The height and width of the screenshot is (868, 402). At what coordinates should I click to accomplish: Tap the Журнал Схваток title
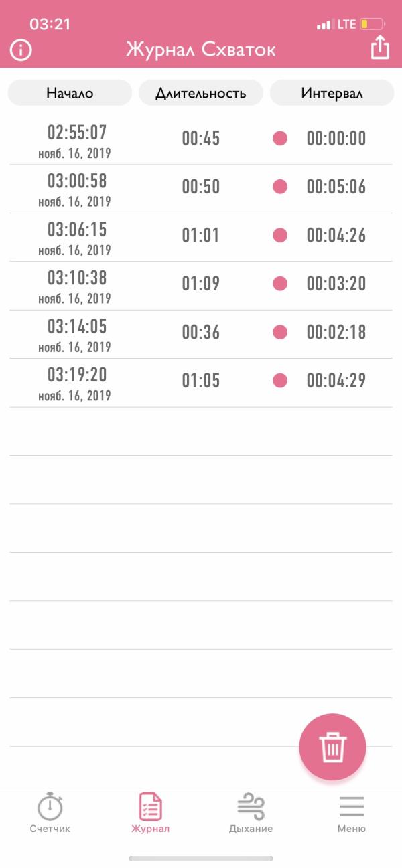201,50
